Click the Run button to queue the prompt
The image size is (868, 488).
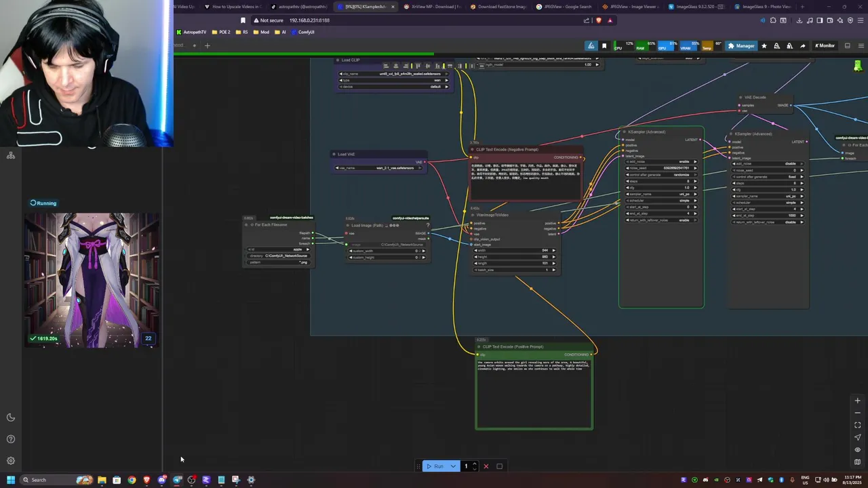click(434, 466)
